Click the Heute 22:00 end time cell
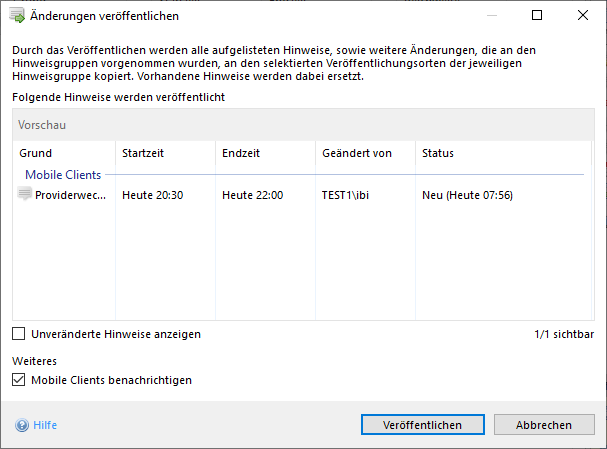The height and width of the screenshot is (449, 607). pos(252,195)
